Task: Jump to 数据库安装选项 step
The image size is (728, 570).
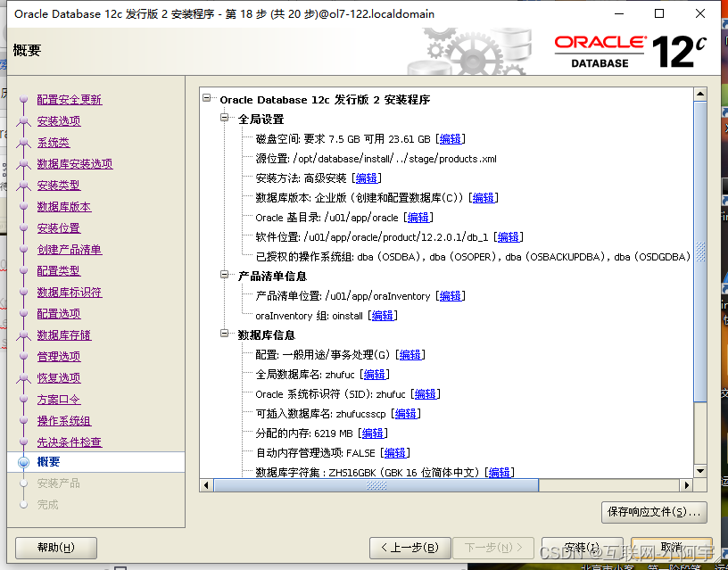Action: [x=75, y=163]
